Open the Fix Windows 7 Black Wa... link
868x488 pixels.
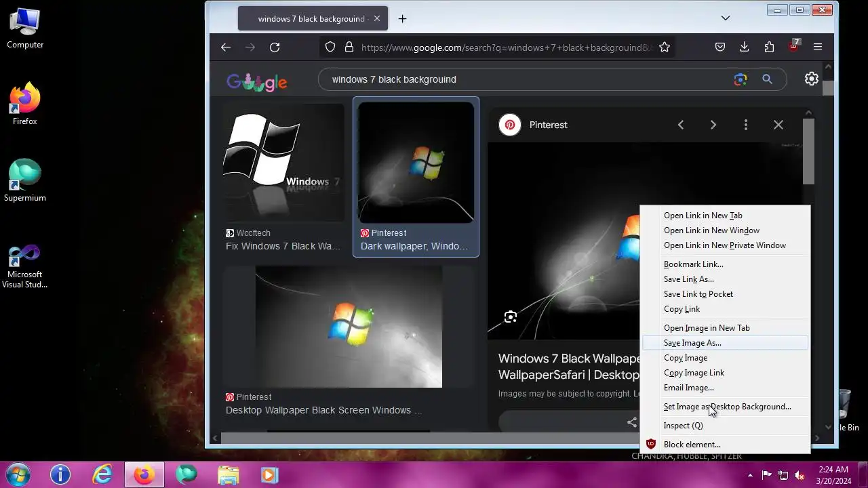coord(283,246)
